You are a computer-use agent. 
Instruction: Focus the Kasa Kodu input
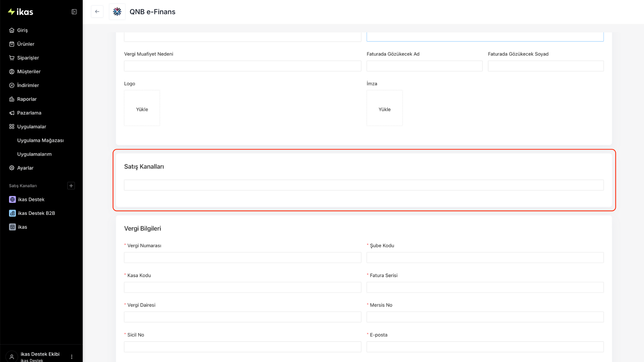coord(243,287)
